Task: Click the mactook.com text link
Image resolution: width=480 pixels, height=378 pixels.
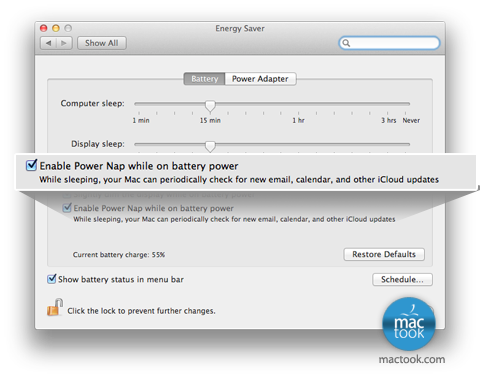Action: [412, 359]
